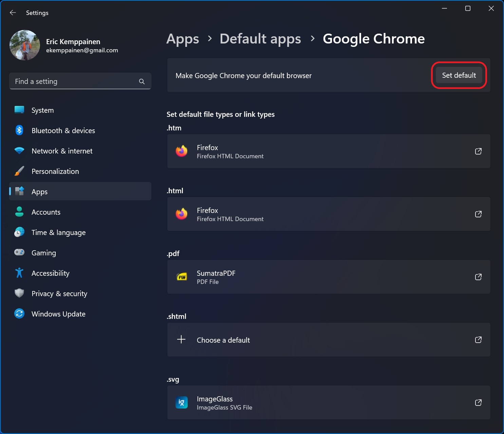Navigate to Apps breadcrumb
This screenshot has width=504, height=434.
183,39
